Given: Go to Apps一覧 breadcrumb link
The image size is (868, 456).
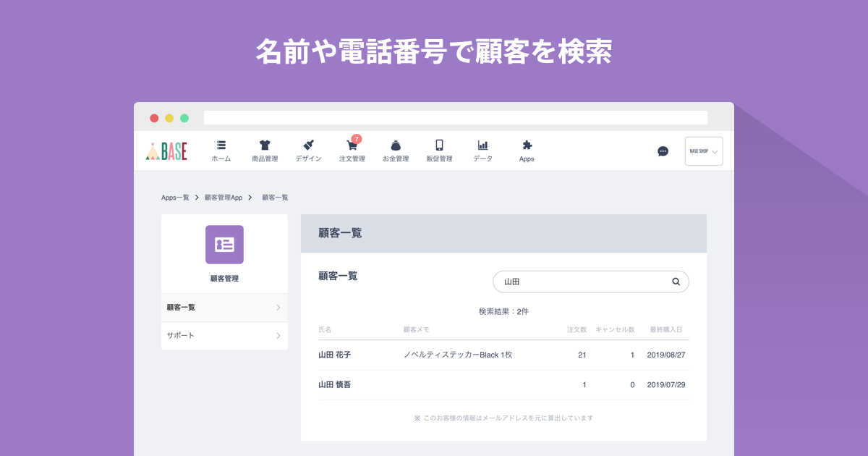Looking at the screenshot, I should pos(175,198).
